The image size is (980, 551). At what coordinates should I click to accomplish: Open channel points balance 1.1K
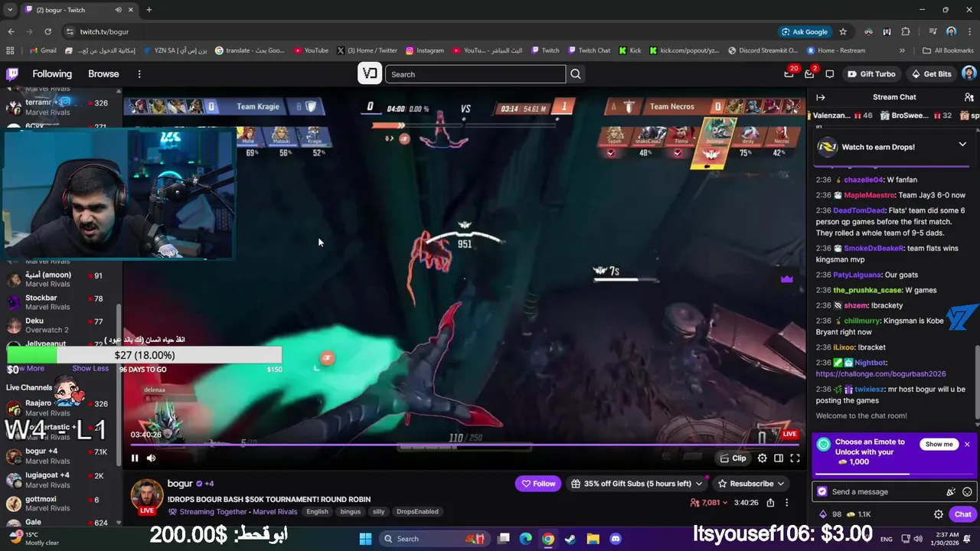tap(859, 514)
